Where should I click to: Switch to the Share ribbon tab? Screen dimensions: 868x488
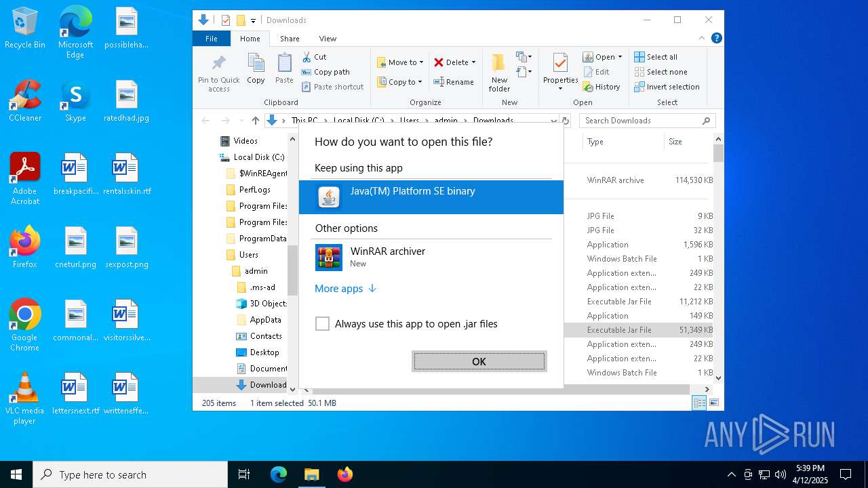tap(290, 39)
